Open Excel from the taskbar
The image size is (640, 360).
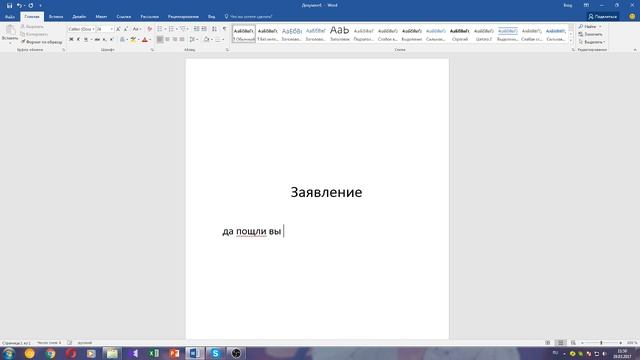coord(153,353)
